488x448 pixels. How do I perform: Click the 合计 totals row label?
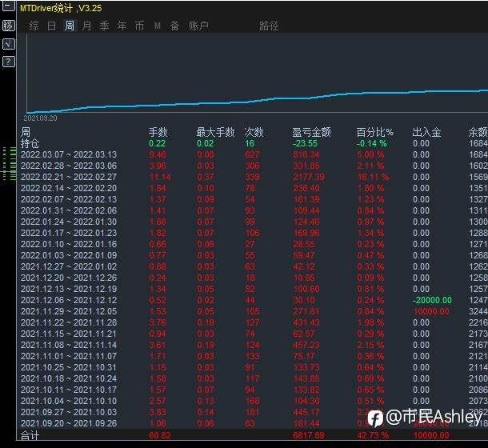click(30, 435)
